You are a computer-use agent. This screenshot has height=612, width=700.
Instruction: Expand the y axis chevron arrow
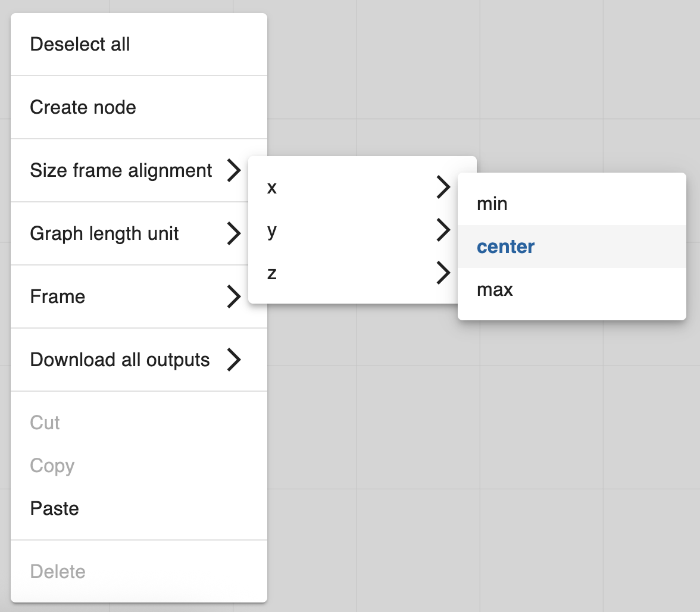443,230
